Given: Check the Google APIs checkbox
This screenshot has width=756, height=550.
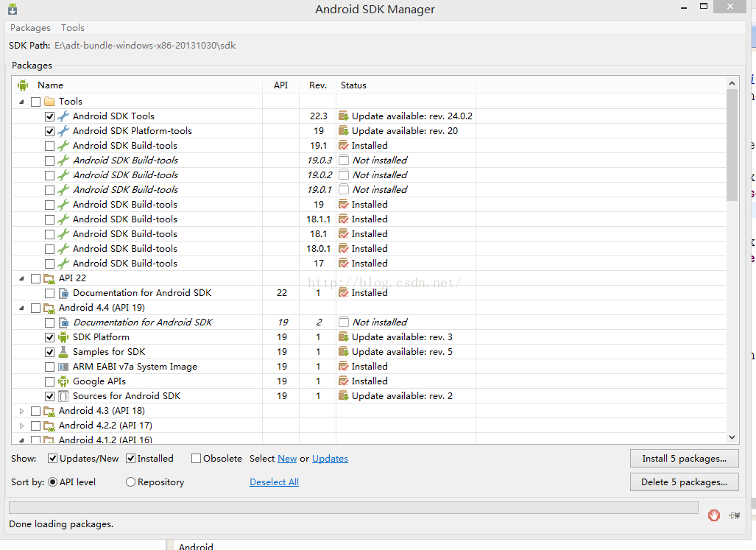Looking at the screenshot, I should 49,382.
